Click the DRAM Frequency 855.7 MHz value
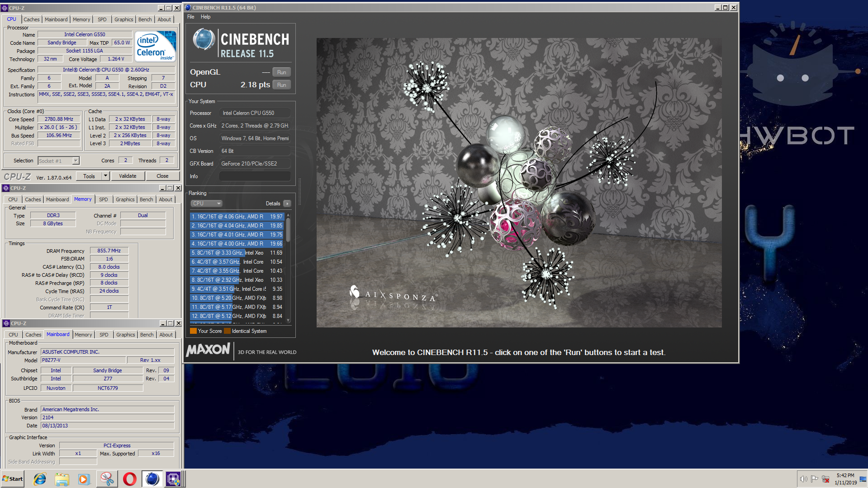The width and height of the screenshot is (868, 488). [109, 251]
